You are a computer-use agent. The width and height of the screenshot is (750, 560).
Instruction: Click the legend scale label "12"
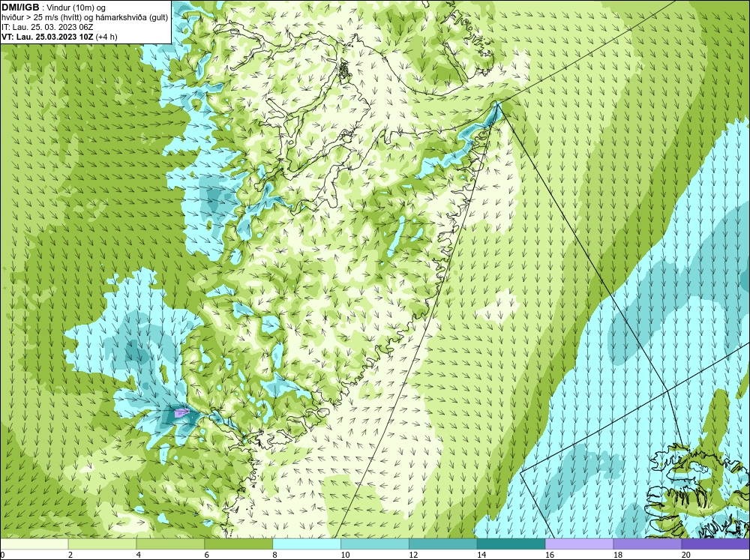tap(414, 555)
